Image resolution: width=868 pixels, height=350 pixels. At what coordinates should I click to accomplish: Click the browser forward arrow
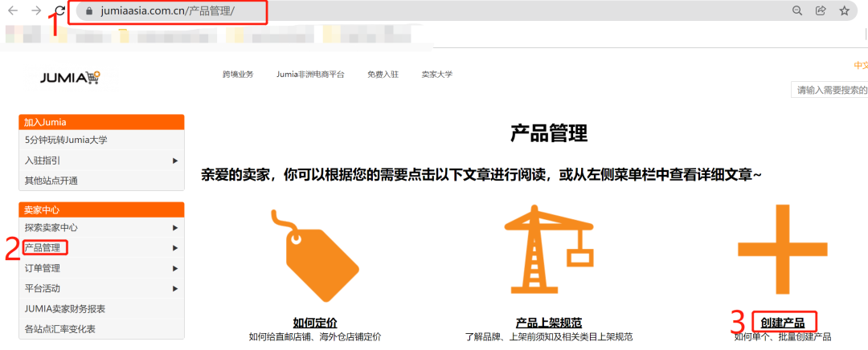tap(36, 10)
